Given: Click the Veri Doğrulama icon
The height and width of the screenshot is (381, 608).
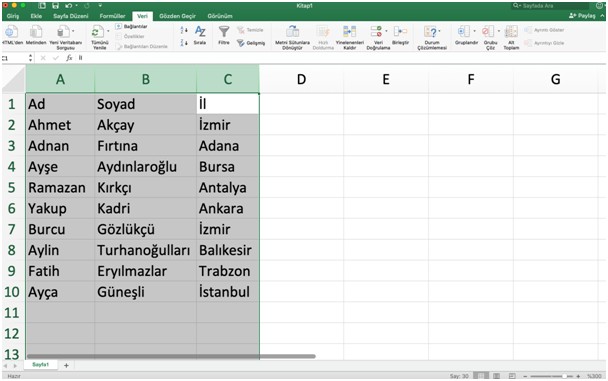Looking at the screenshot, I should (x=376, y=31).
